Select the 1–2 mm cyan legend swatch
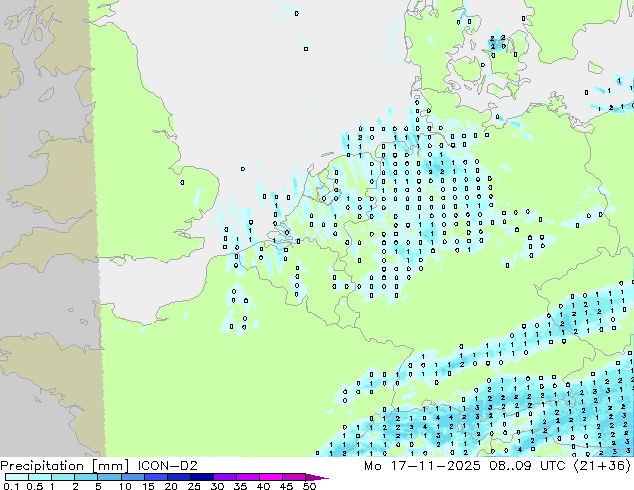 click(63, 477)
